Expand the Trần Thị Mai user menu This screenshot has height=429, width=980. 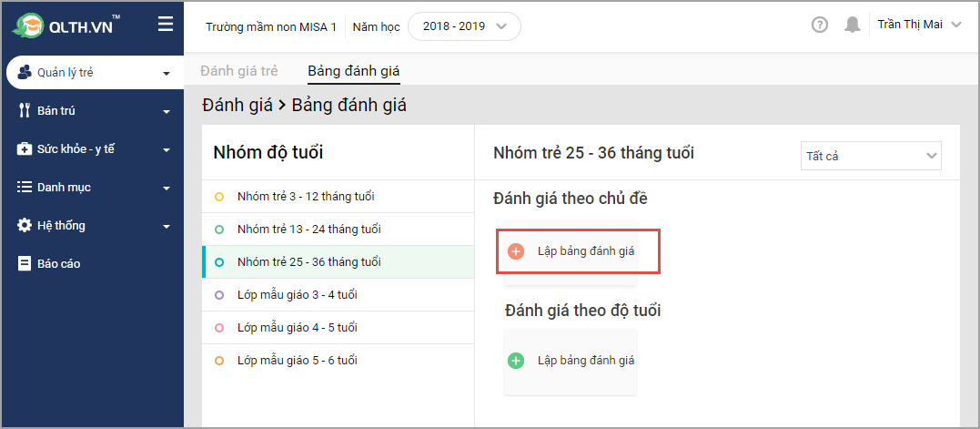(x=919, y=26)
